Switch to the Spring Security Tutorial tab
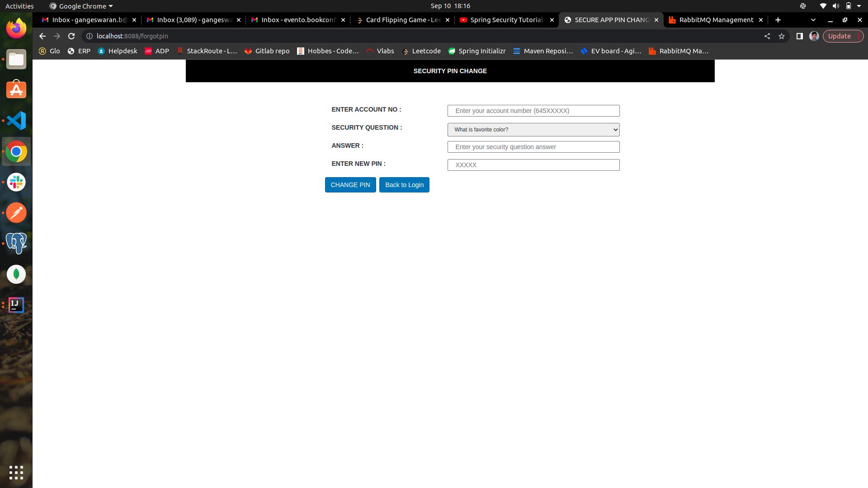This screenshot has width=868, height=488. click(x=505, y=19)
